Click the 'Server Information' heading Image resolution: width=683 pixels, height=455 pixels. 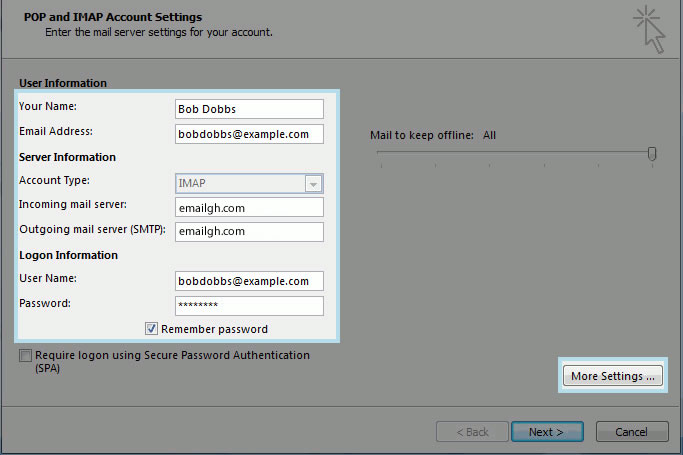coord(67,157)
